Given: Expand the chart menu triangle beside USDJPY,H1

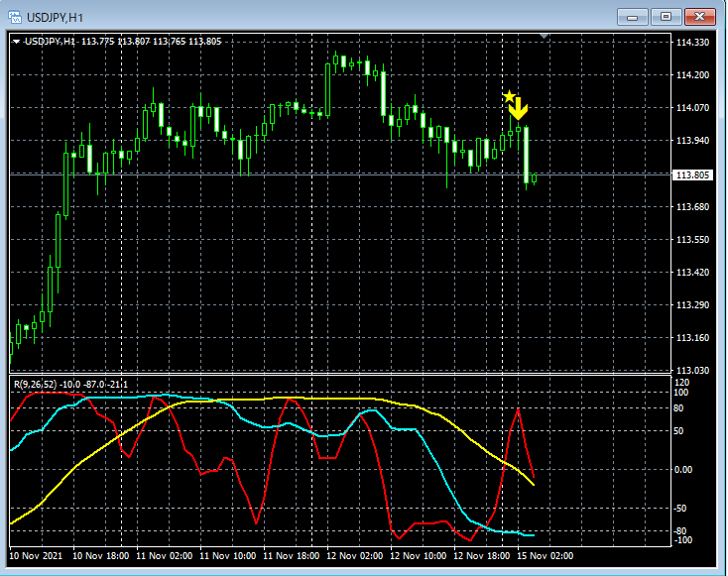Looking at the screenshot, I should pyautogui.click(x=16, y=42).
